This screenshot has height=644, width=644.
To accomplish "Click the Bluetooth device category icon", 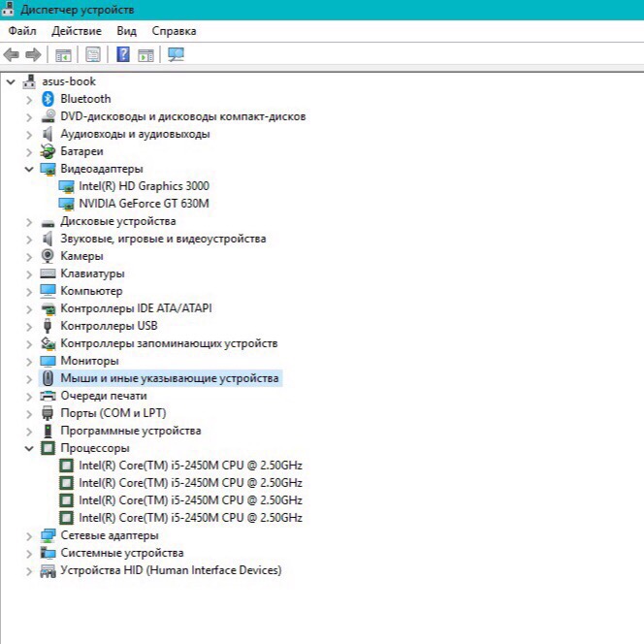I will [48, 99].
